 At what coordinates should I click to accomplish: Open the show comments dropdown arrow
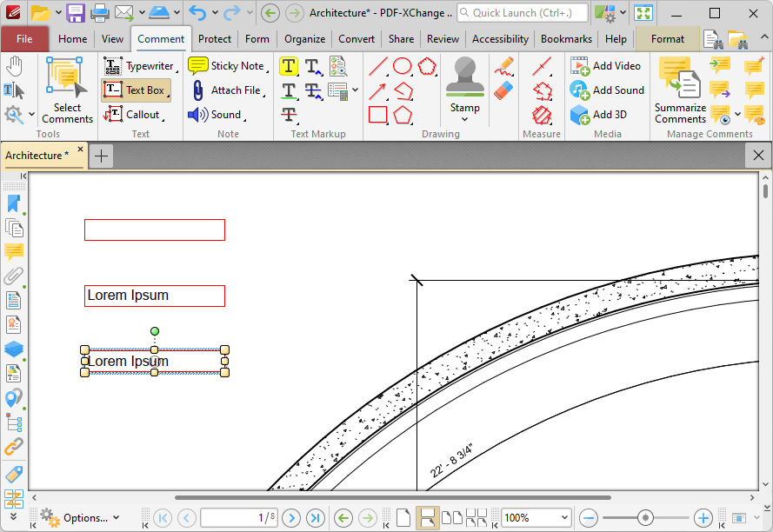point(737,115)
